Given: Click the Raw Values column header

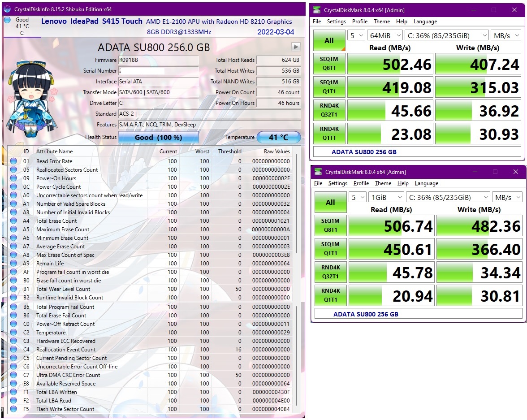Looking at the screenshot, I should click(276, 152).
